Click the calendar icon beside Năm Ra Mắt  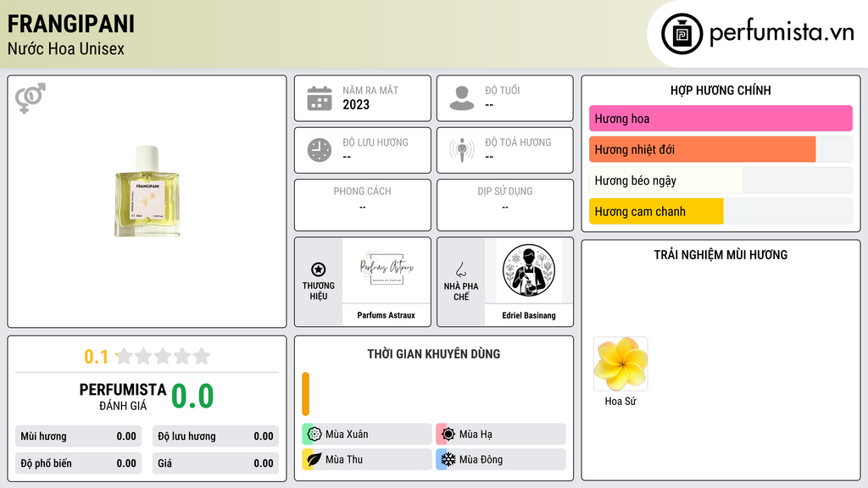coord(320,98)
